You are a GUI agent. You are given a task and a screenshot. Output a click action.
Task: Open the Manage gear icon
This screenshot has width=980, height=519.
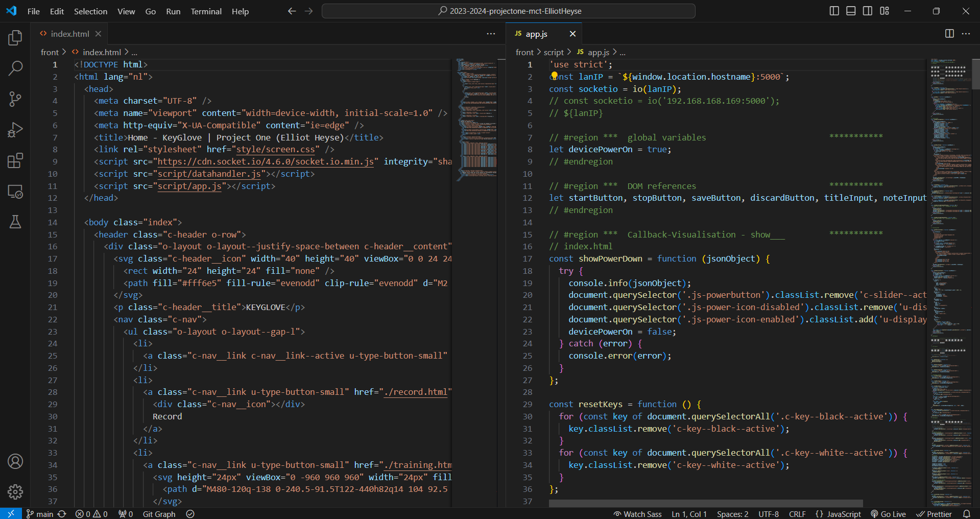(15, 492)
